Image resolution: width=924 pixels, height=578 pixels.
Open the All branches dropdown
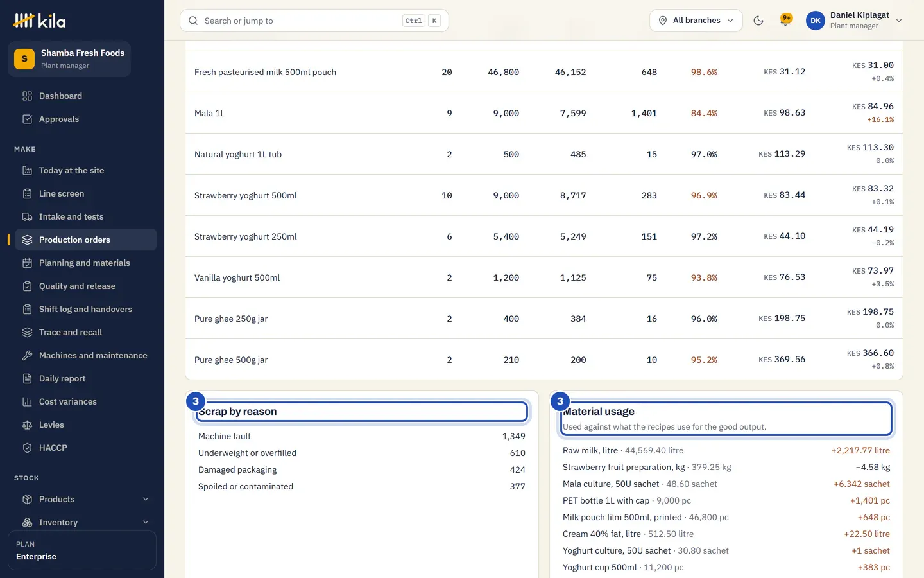point(696,21)
